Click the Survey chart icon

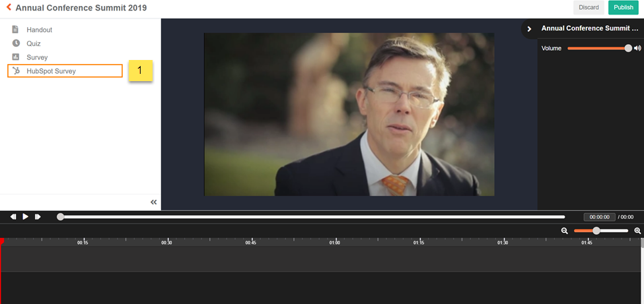pyautogui.click(x=16, y=57)
